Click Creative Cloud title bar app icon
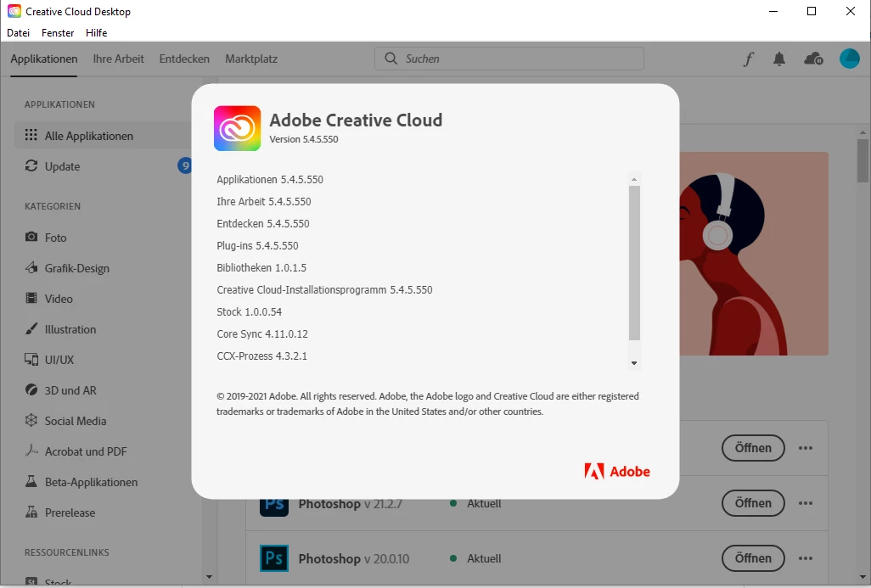Image resolution: width=871 pixels, height=588 pixels. (x=14, y=11)
